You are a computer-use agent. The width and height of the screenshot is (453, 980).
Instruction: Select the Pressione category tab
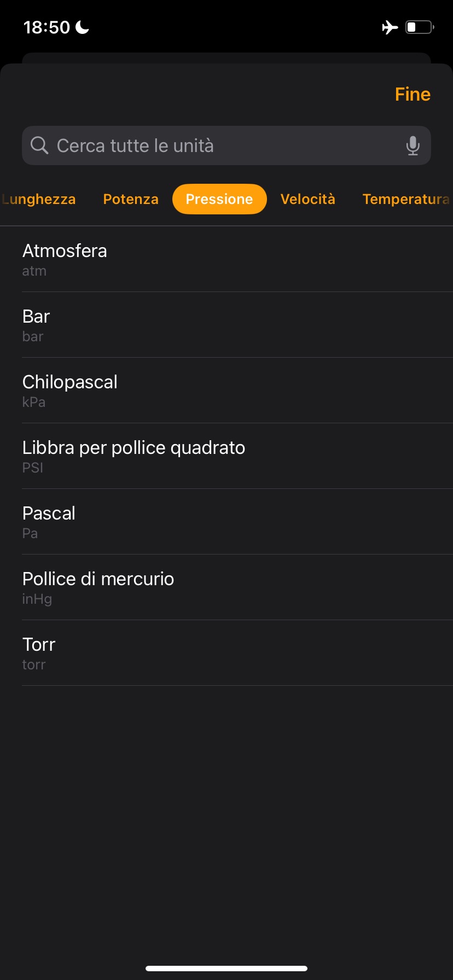click(x=219, y=199)
